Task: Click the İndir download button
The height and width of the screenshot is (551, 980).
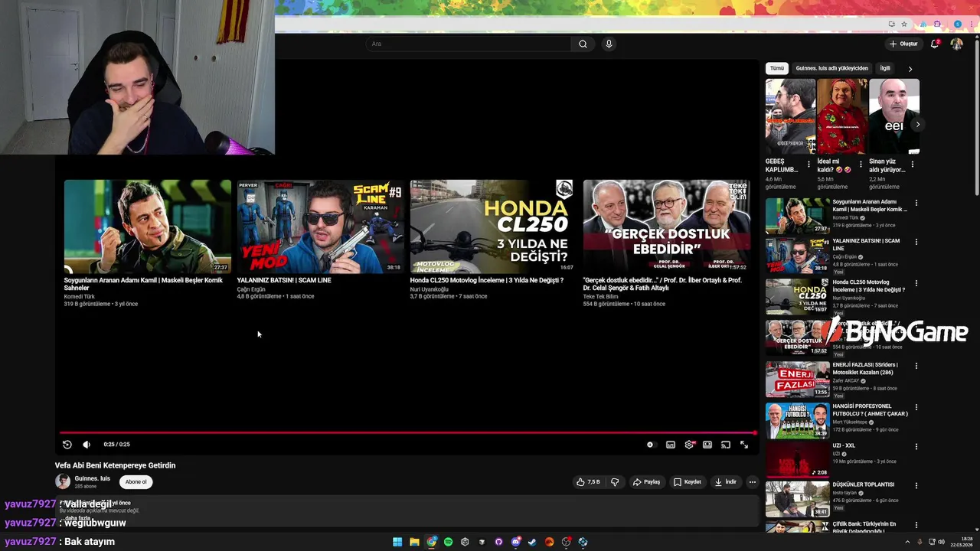Action: pos(726,482)
